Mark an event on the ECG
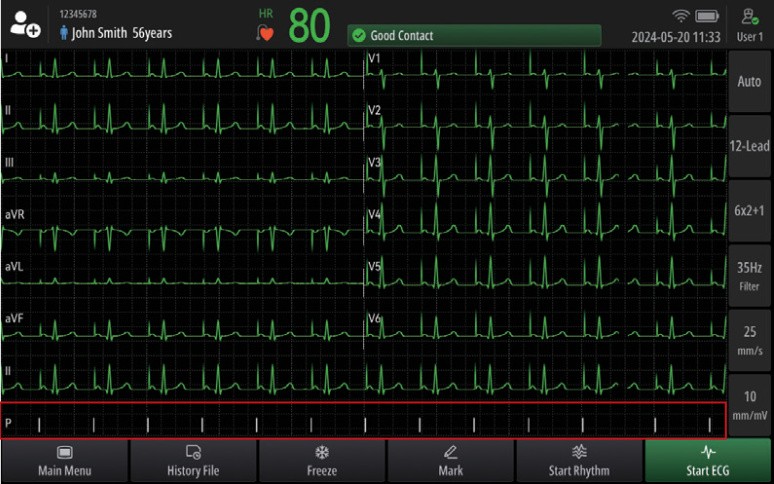The image size is (774, 484). [451, 461]
